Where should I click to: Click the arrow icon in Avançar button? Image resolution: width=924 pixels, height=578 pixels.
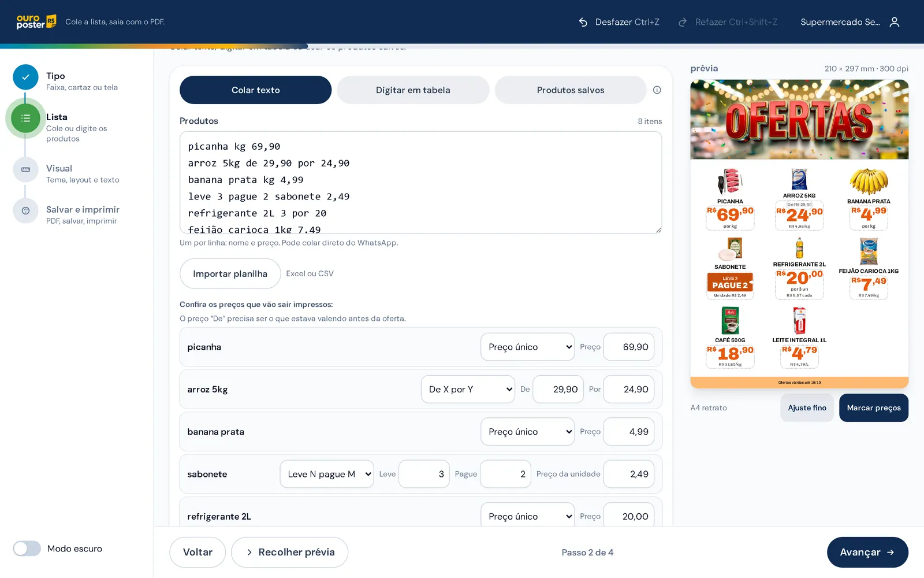(891, 553)
